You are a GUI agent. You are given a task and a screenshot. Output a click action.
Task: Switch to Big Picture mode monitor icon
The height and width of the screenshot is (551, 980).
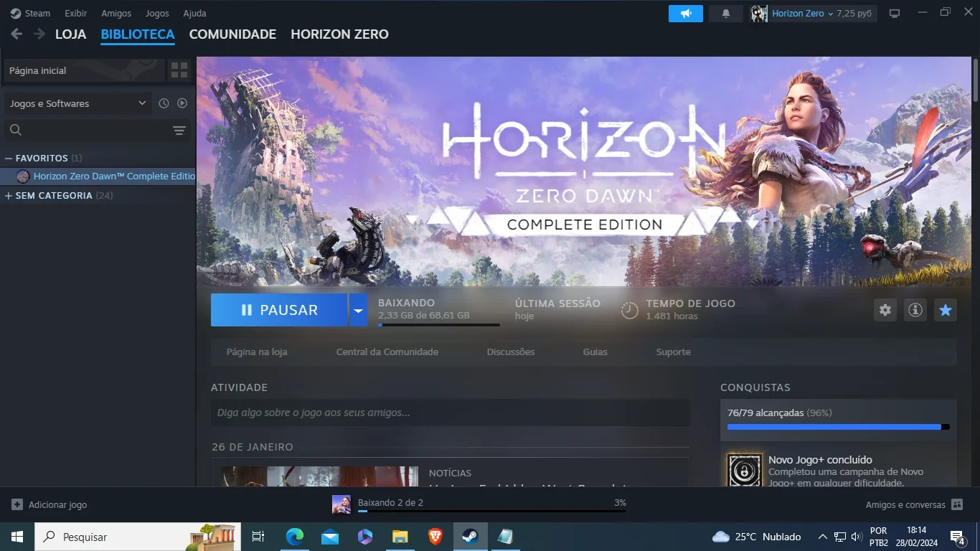click(895, 14)
